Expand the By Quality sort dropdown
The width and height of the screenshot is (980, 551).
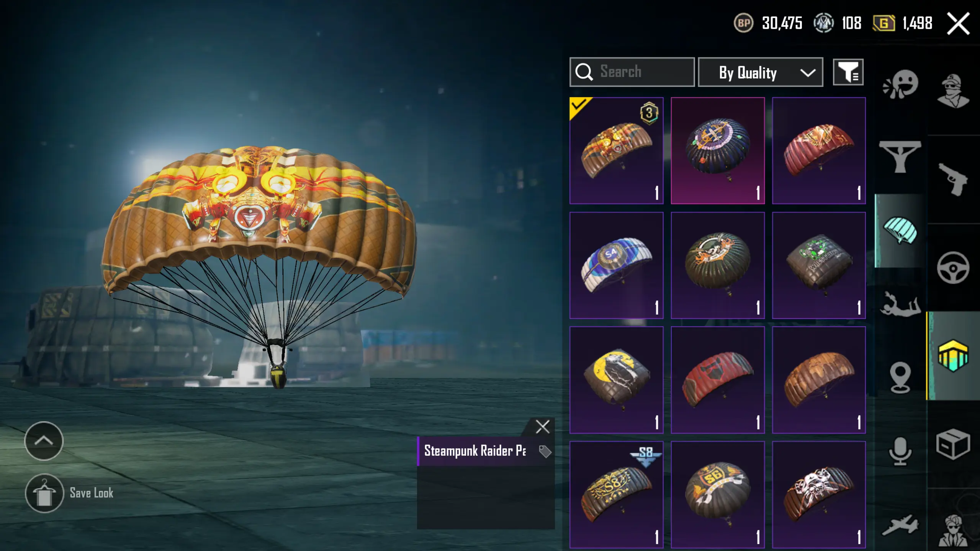[x=761, y=72]
